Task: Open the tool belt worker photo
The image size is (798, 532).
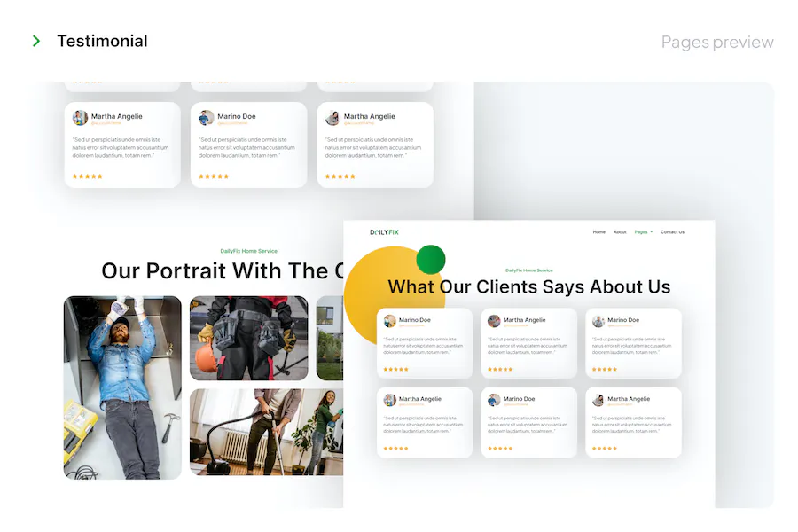Action: click(249, 338)
